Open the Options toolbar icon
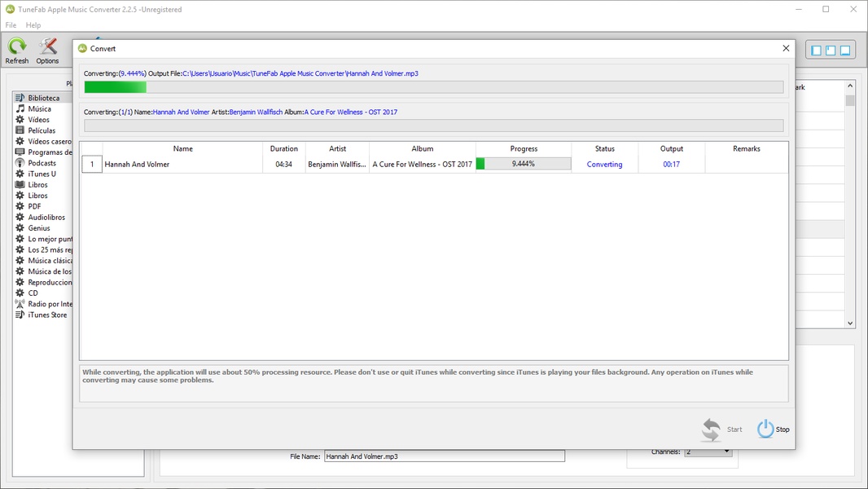This screenshot has width=868, height=489. [47, 51]
